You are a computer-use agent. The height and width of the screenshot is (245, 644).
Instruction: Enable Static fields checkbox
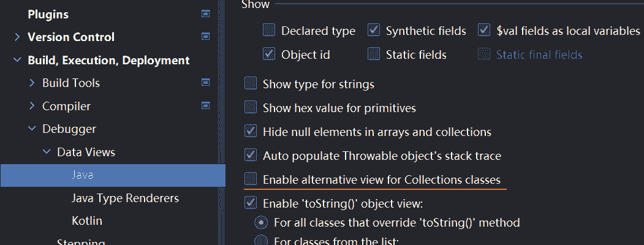(x=374, y=55)
